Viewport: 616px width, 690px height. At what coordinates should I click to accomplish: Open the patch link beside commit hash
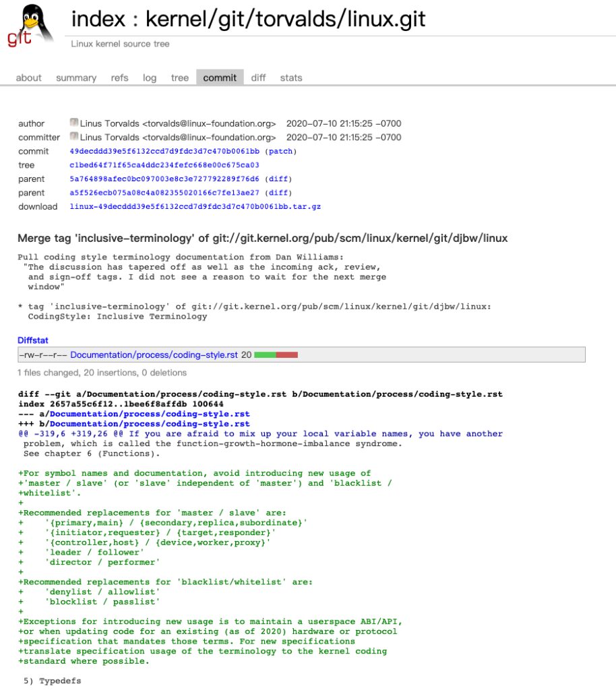point(280,152)
